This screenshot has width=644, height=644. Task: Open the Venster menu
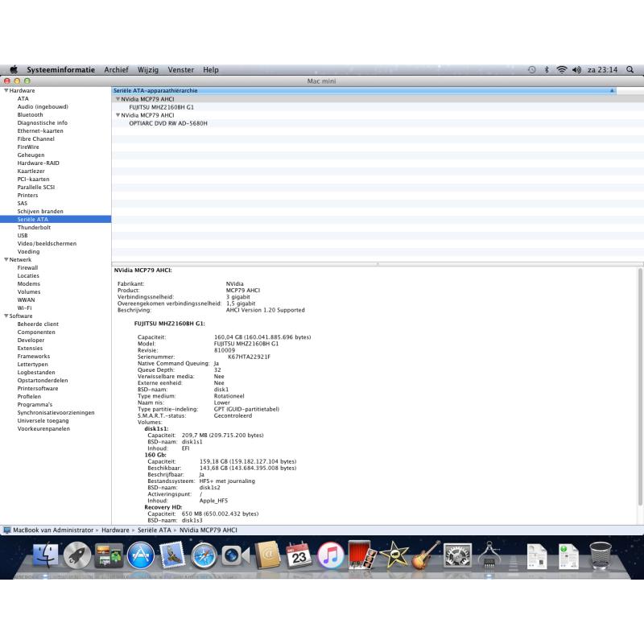180,69
